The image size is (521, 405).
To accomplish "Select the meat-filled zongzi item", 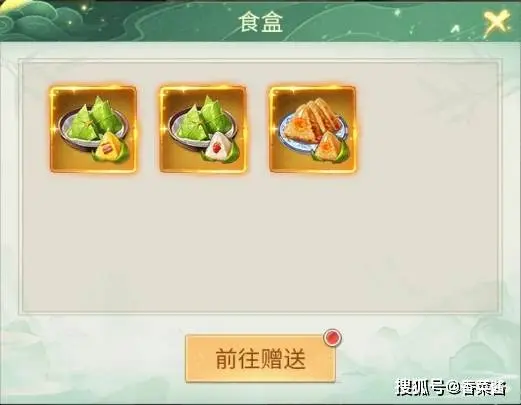I will (93, 129).
